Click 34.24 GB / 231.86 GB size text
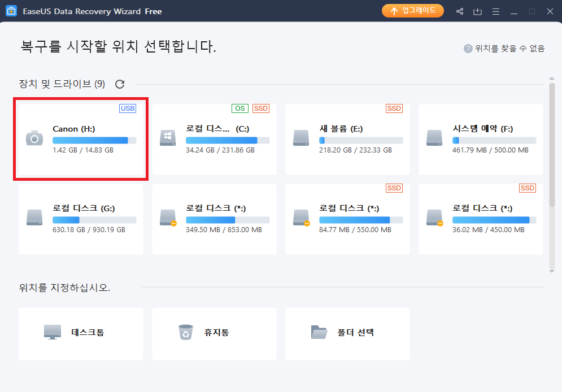 pos(220,150)
